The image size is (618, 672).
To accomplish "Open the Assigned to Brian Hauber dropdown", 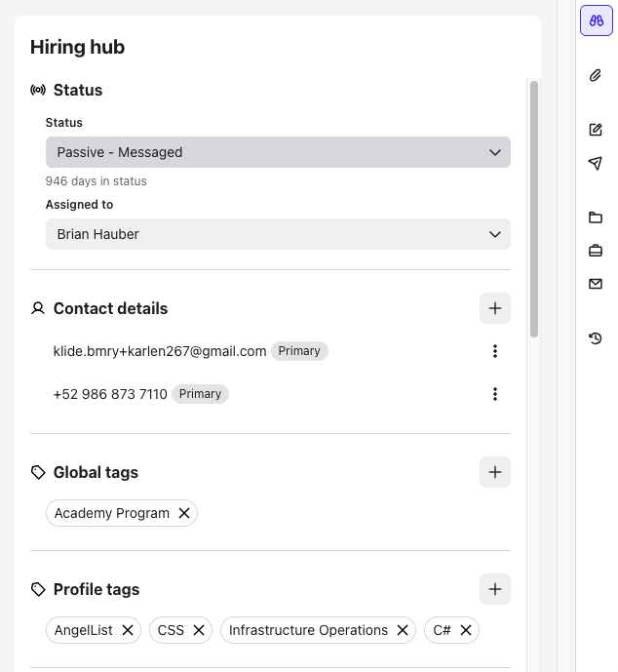I will 278,234.
